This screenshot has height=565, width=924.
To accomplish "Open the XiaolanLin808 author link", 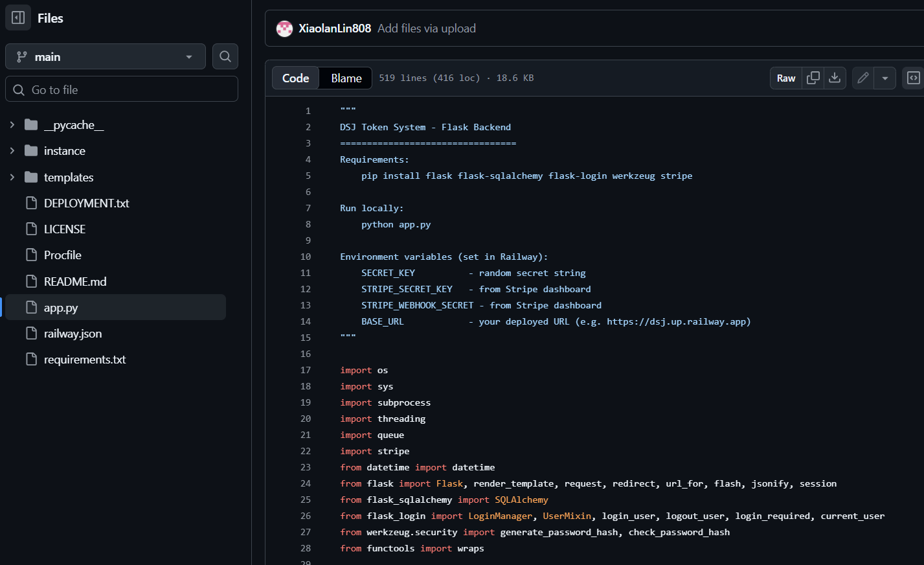I will tap(335, 29).
